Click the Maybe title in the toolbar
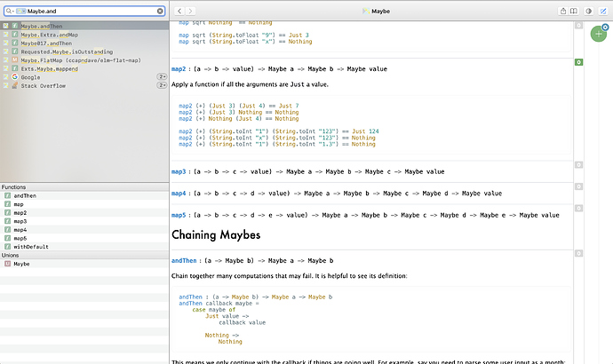The width and height of the screenshot is (613, 364). tap(381, 12)
